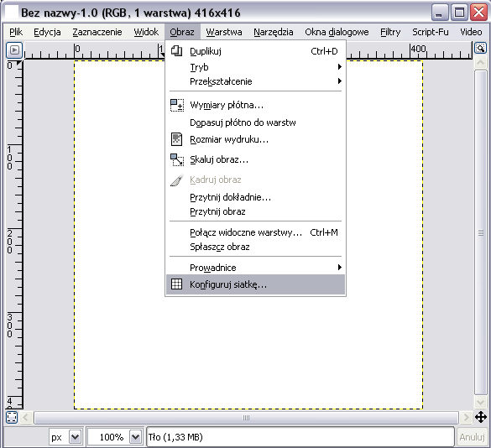This screenshot has width=491, height=448.
Task: Click the Anuluj button
Action: pos(472,437)
